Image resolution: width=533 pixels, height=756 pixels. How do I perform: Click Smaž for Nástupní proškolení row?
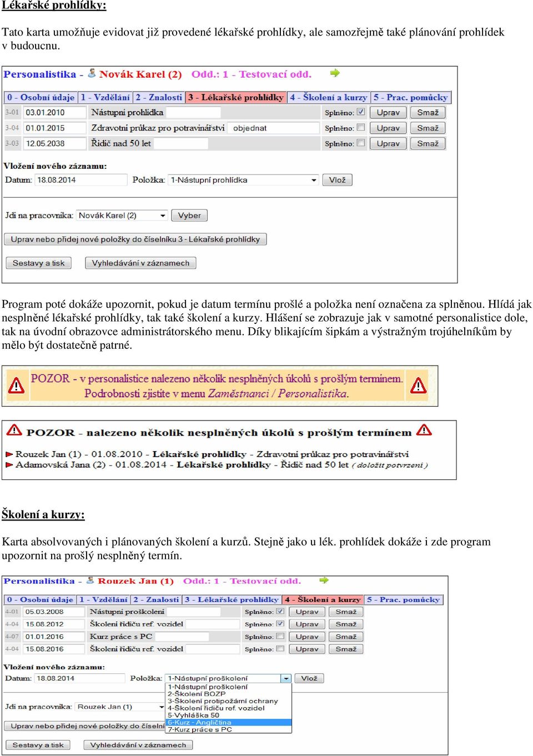click(346, 612)
